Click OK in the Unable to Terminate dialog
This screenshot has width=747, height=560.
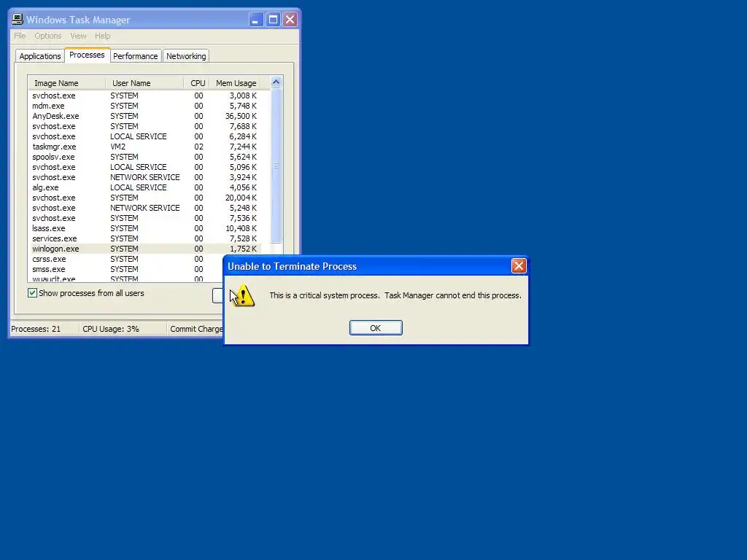[376, 327]
